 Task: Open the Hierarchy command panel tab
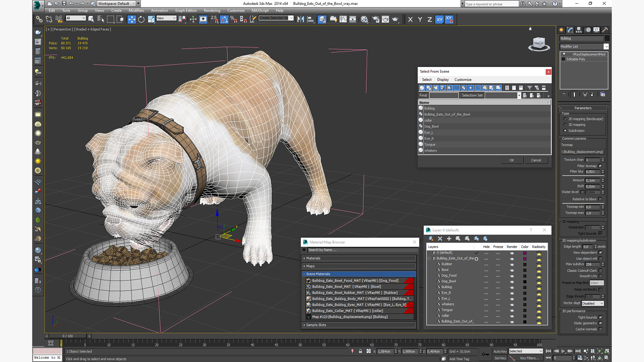pos(579,30)
